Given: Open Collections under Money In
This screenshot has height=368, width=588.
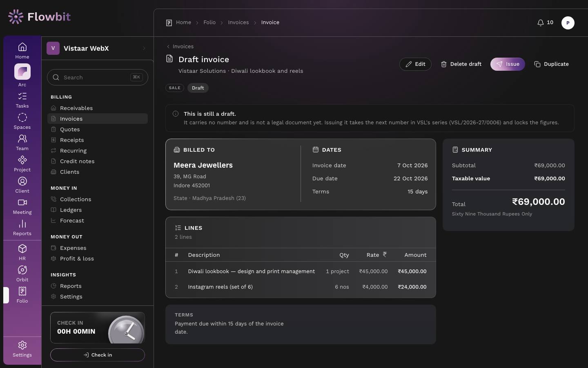Looking at the screenshot, I should pos(97,199).
